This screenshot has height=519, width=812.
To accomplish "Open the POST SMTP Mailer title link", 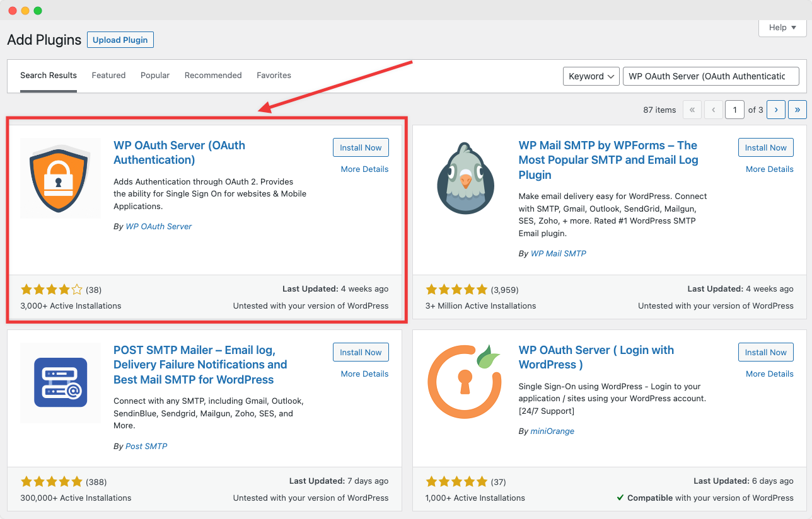I will [200, 365].
